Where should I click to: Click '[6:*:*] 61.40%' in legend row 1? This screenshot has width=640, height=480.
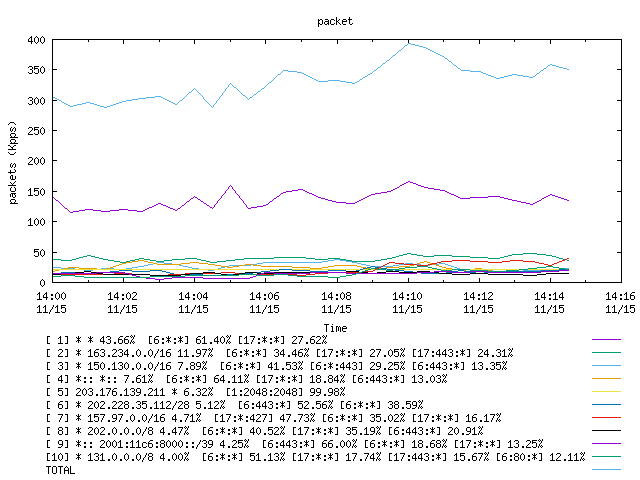click(189, 340)
